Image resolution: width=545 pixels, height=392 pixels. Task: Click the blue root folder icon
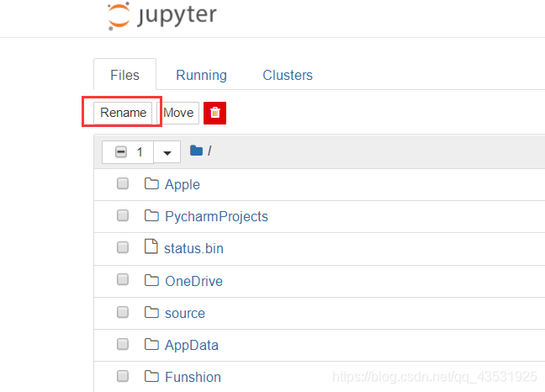tap(196, 151)
